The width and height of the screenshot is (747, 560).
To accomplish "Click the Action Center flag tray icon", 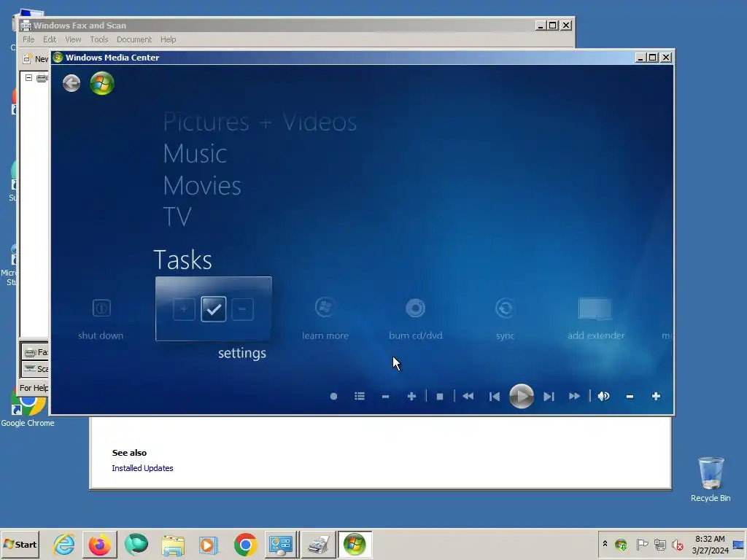I will [642, 544].
